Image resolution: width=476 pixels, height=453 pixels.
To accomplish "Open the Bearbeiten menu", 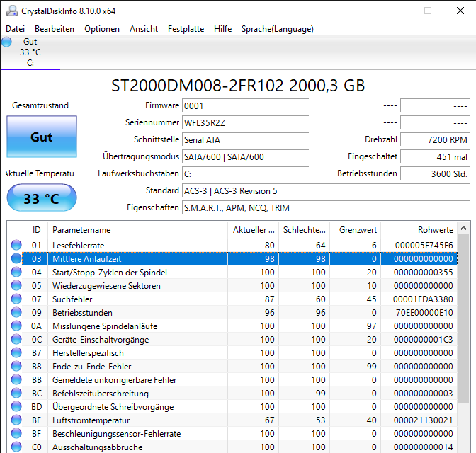I will [55, 29].
